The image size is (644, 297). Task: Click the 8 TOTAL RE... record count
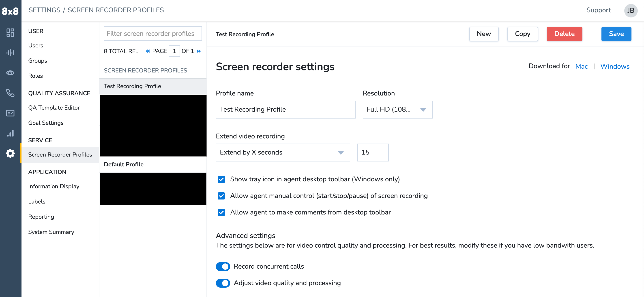point(122,51)
